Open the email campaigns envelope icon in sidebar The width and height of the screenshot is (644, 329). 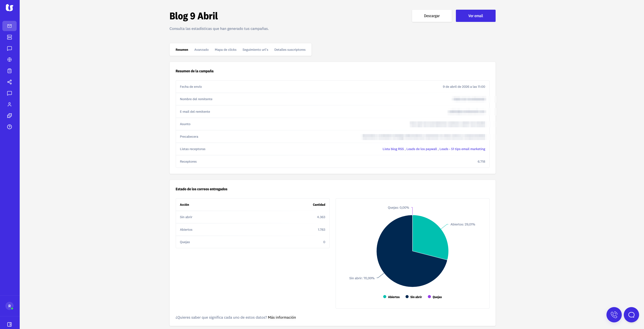10,26
